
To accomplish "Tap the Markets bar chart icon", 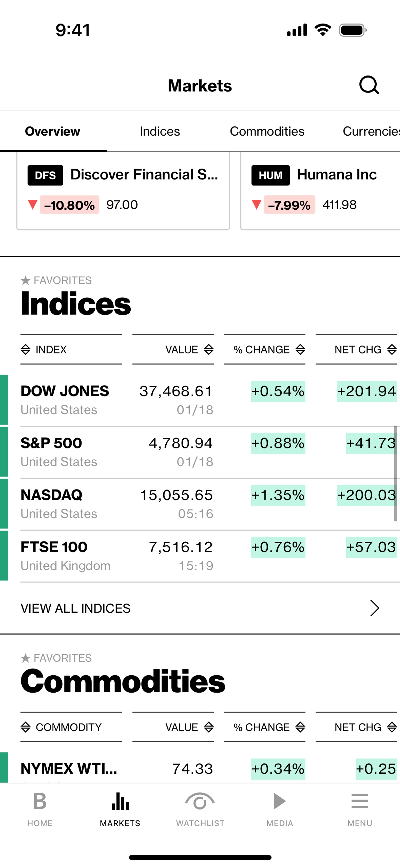I will 120,802.
